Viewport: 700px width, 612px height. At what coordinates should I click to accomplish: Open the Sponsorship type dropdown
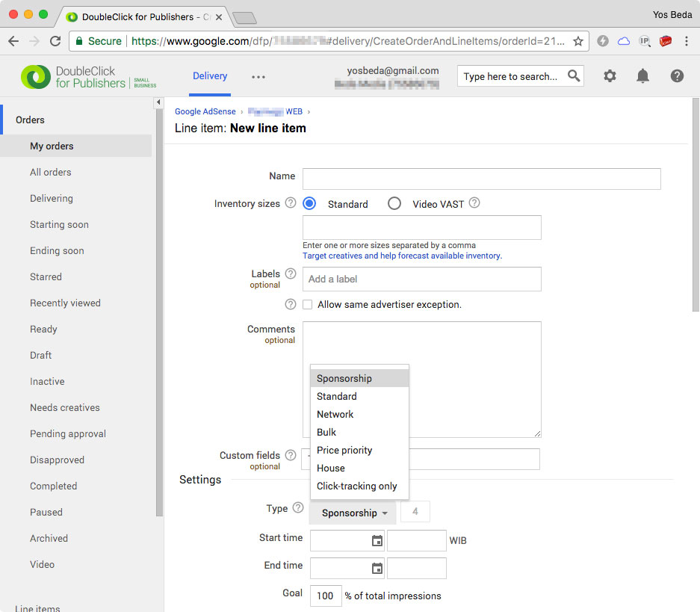pos(353,513)
